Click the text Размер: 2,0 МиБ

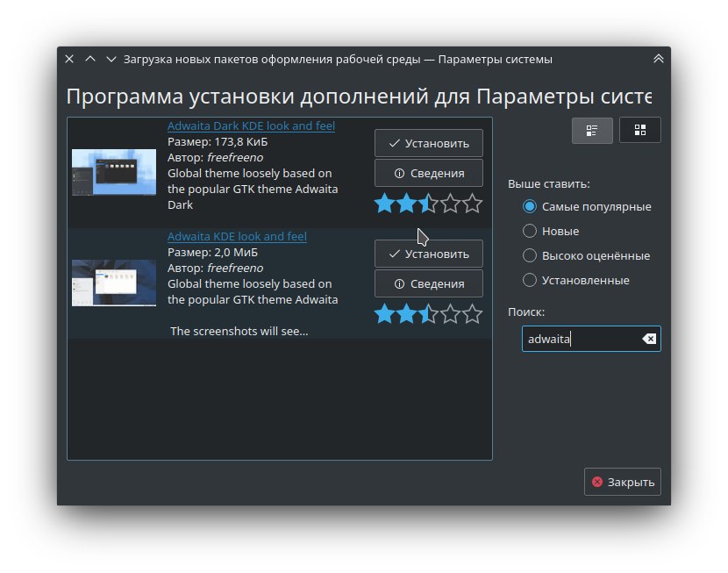click(212, 252)
